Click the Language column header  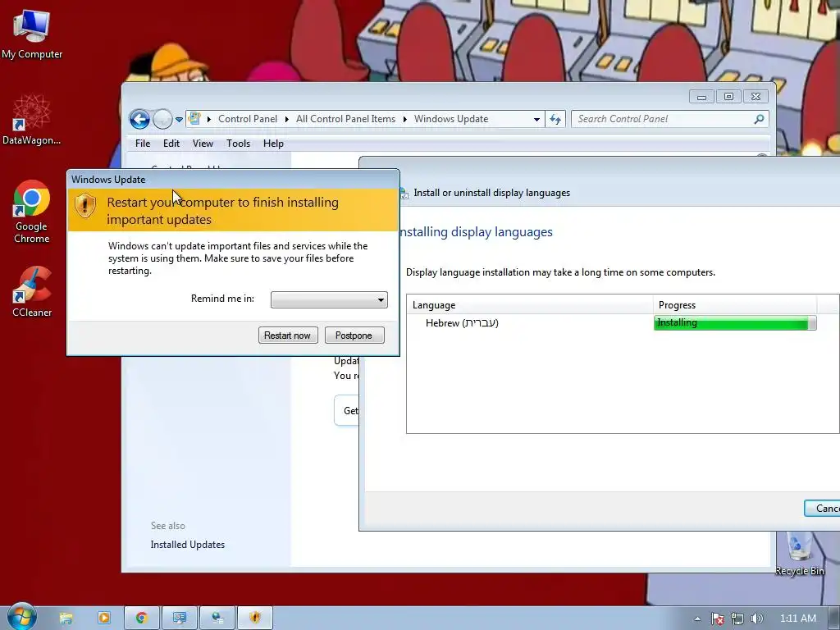[529, 305]
